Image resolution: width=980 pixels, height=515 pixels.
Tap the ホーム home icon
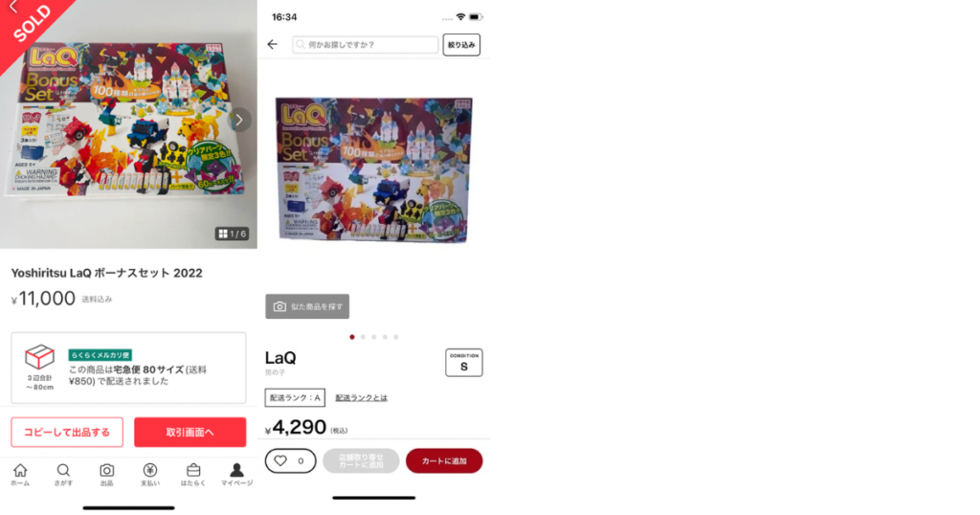click(x=20, y=475)
